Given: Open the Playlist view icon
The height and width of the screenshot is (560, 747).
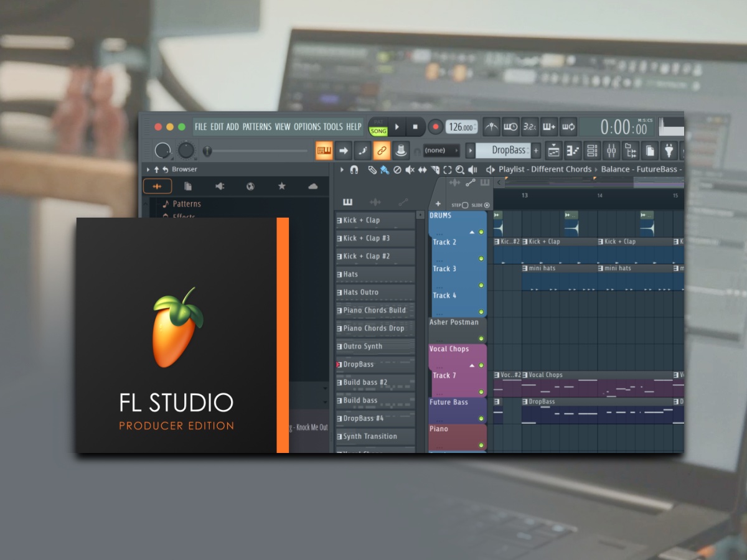Looking at the screenshot, I should pyautogui.click(x=555, y=151).
